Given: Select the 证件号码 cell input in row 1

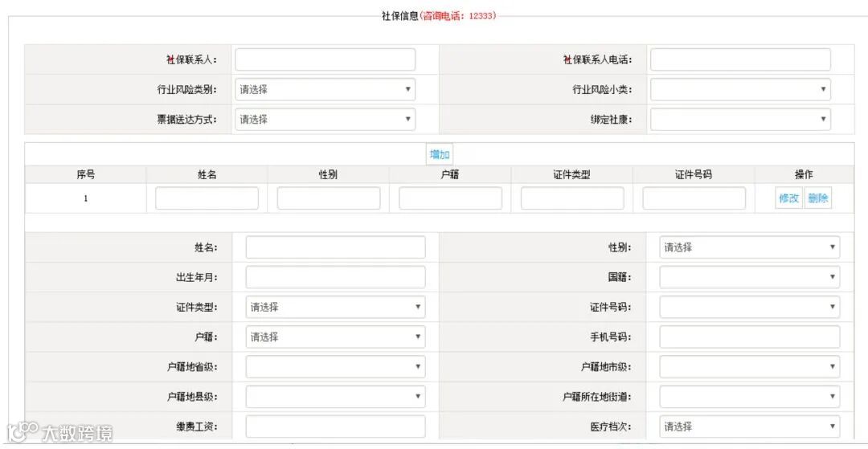Looking at the screenshot, I should click(x=694, y=198).
